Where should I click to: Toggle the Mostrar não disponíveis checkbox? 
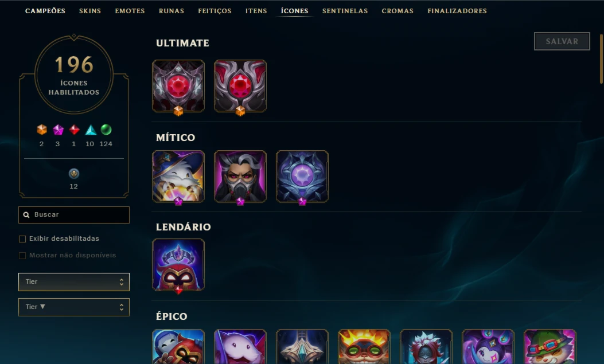tap(22, 256)
